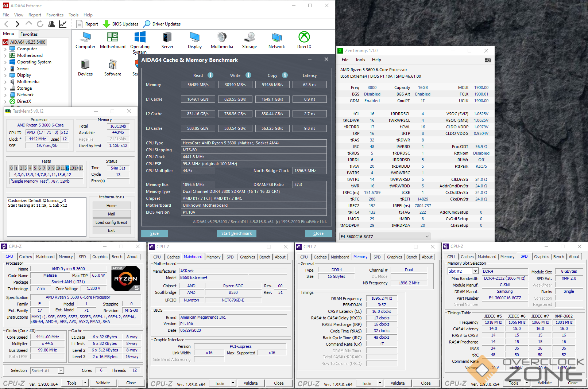Select the DirectX item in sidebar tree
The image size is (588, 389).
pyautogui.click(x=24, y=101)
